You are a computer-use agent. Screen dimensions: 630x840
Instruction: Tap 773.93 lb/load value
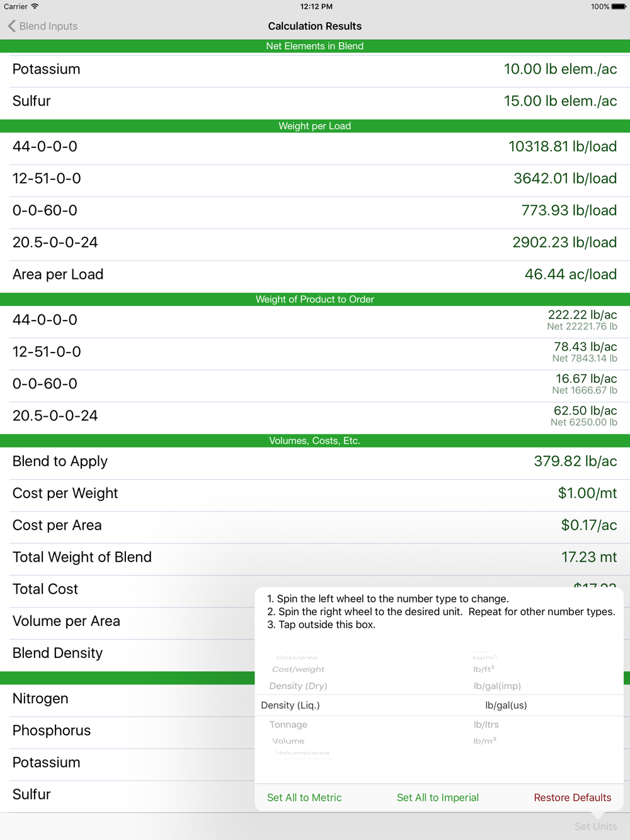pos(569,211)
